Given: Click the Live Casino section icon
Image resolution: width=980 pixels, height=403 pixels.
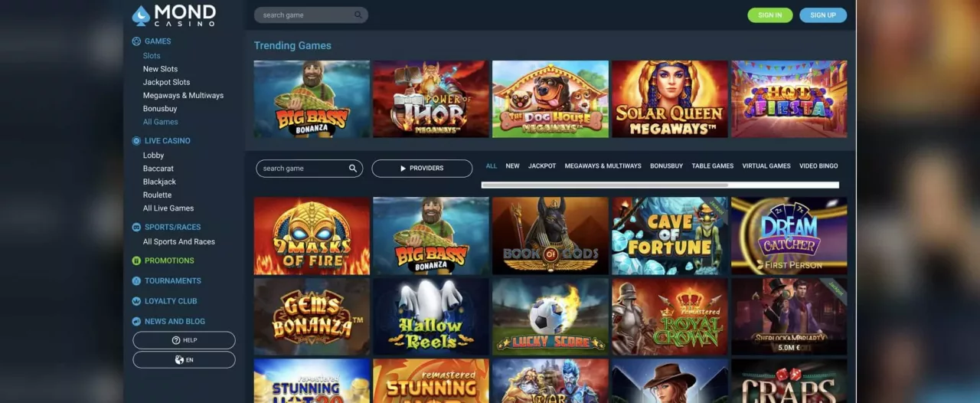Looking at the screenshot, I should (x=136, y=141).
